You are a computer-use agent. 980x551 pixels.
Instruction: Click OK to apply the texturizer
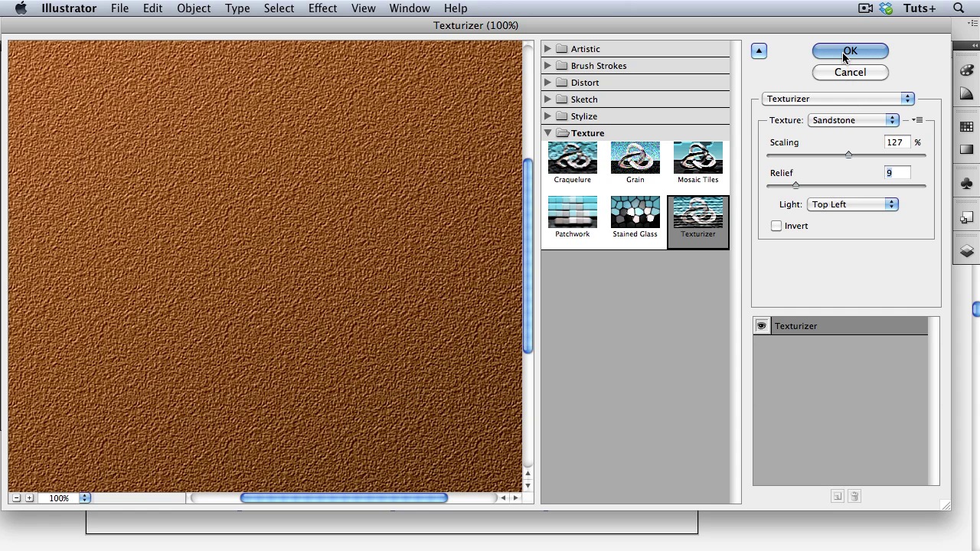click(850, 51)
